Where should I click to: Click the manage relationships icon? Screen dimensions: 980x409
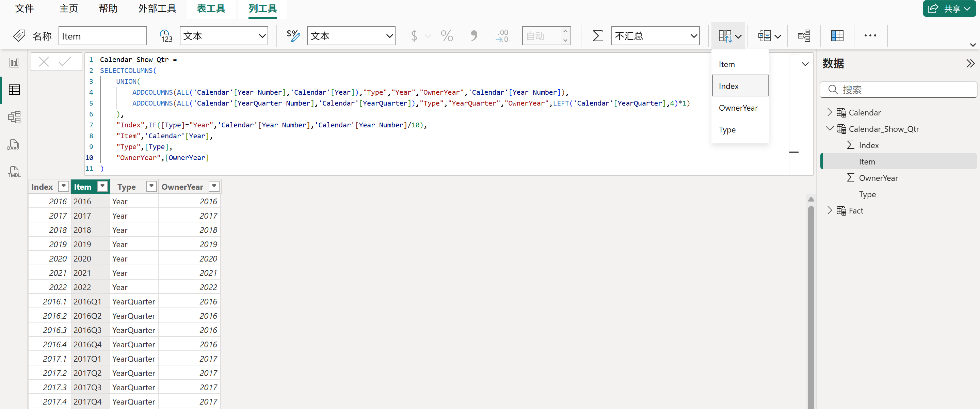(804, 36)
